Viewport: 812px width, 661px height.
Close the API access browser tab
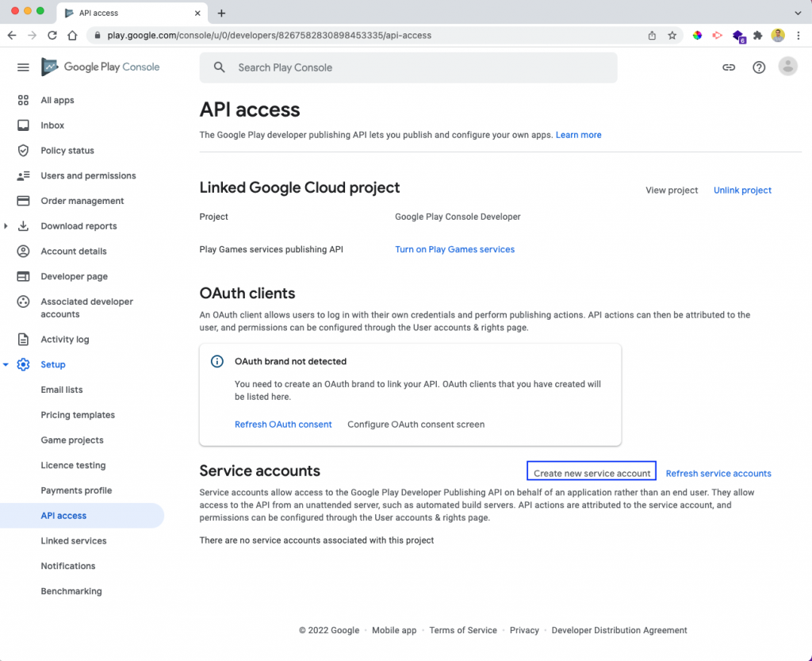(197, 13)
